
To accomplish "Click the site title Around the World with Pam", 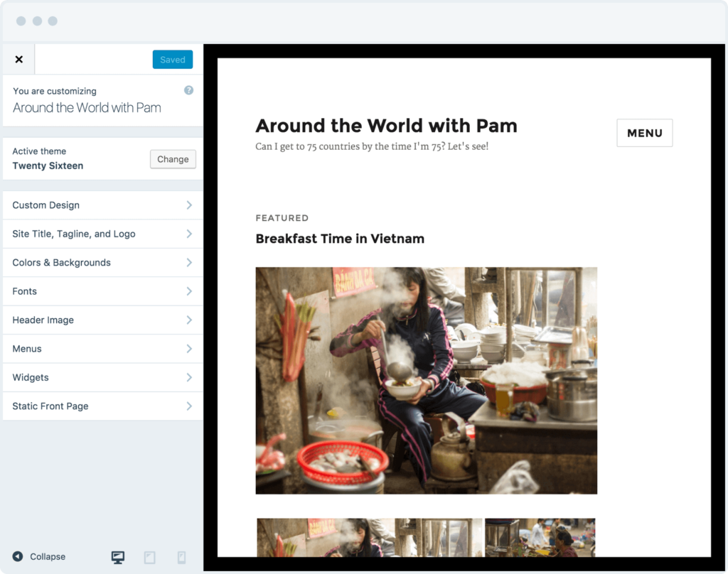I will (x=386, y=126).
